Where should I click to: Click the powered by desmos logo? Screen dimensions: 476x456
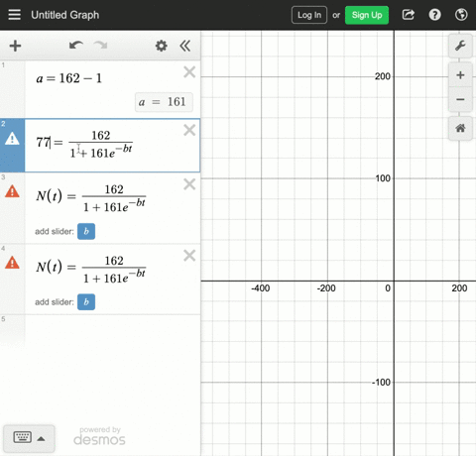pyautogui.click(x=99, y=436)
